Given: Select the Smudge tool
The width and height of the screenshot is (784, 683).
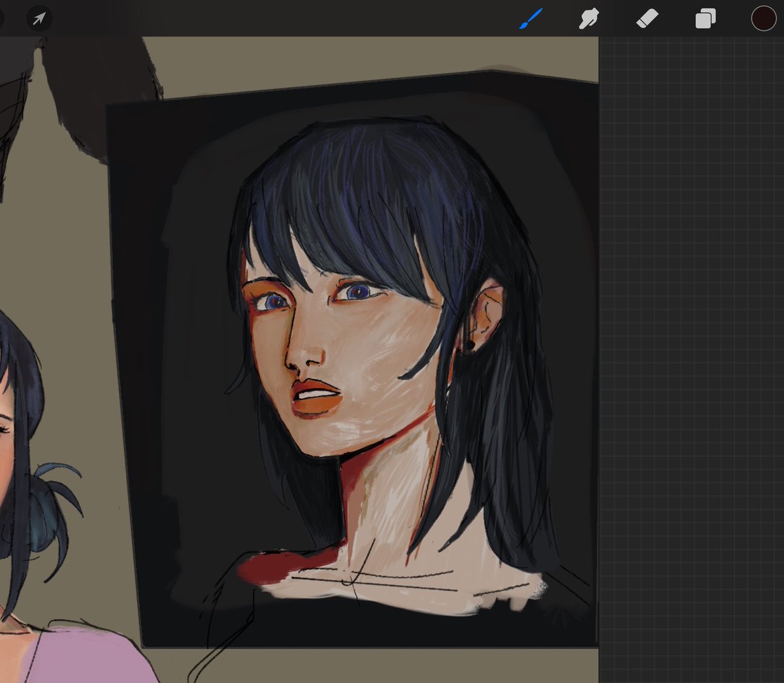Looking at the screenshot, I should [589, 18].
